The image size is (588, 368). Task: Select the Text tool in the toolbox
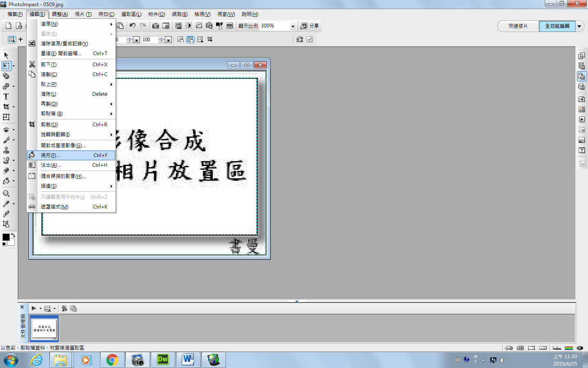(x=6, y=96)
